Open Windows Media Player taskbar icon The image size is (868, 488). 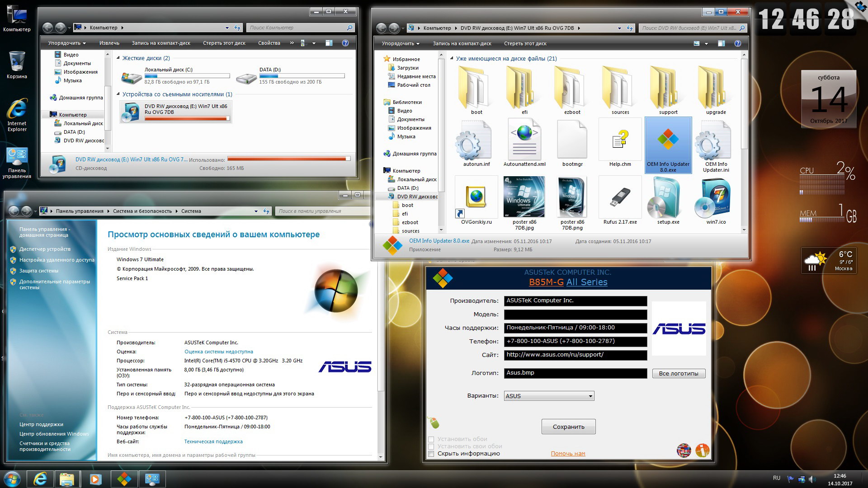[95, 479]
